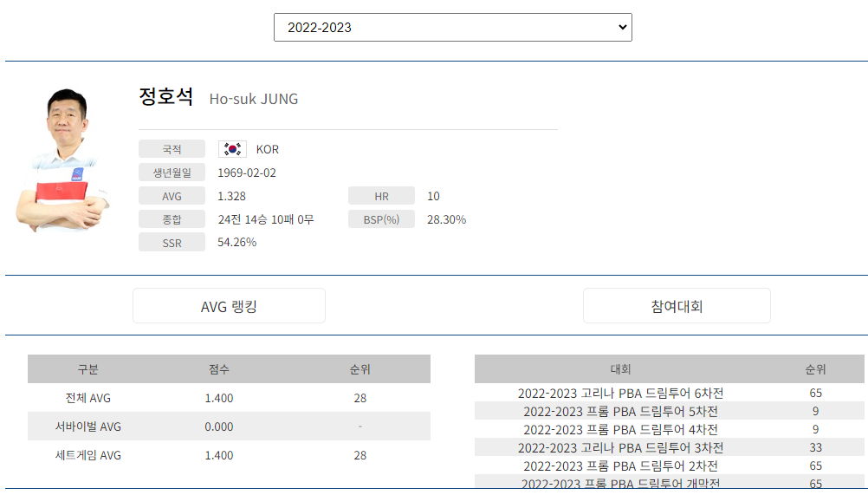Click the 전체 AVG row label
The width and height of the screenshot is (868, 495).
click(88, 398)
